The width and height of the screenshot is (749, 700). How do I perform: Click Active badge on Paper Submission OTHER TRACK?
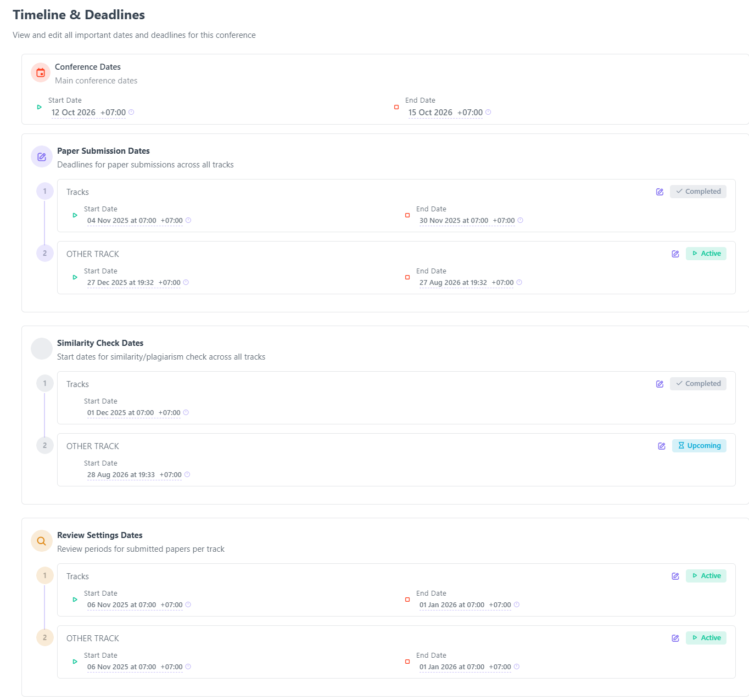click(706, 254)
